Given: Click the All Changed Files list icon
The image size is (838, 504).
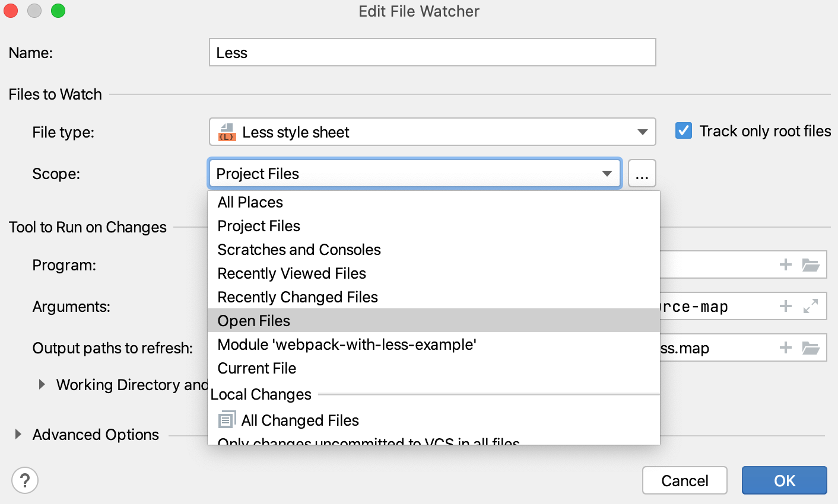Looking at the screenshot, I should pyautogui.click(x=226, y=419).
